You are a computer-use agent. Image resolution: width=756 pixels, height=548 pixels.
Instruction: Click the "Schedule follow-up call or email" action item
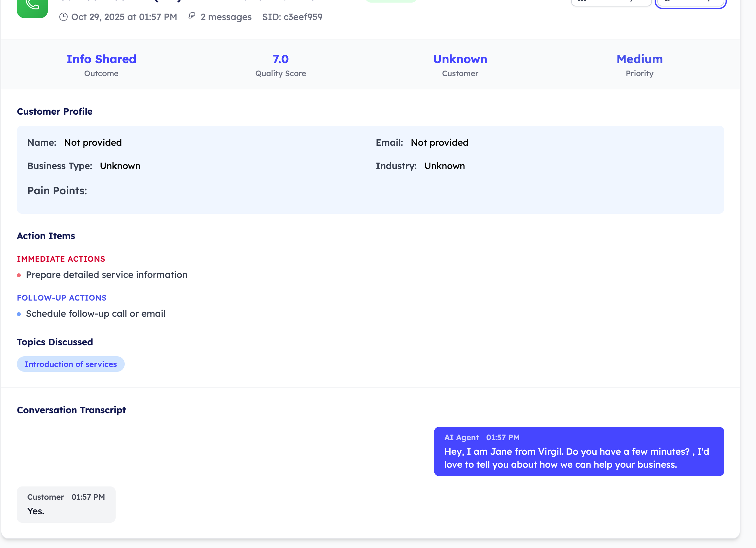[96, 313]
